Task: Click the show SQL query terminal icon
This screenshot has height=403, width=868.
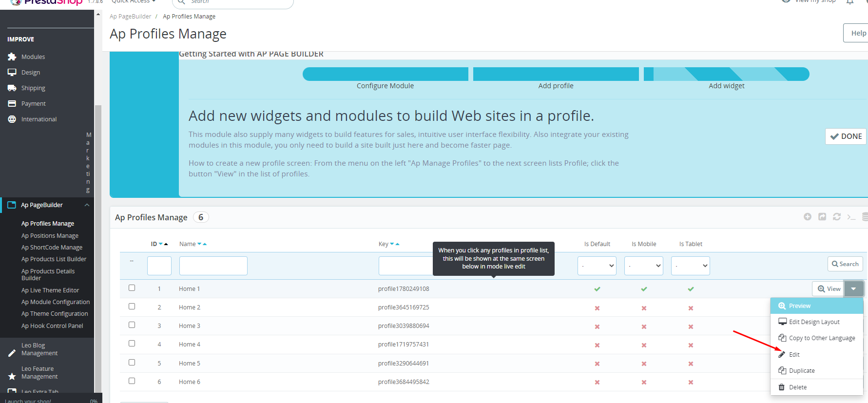Action: click(x=851, y=217)
